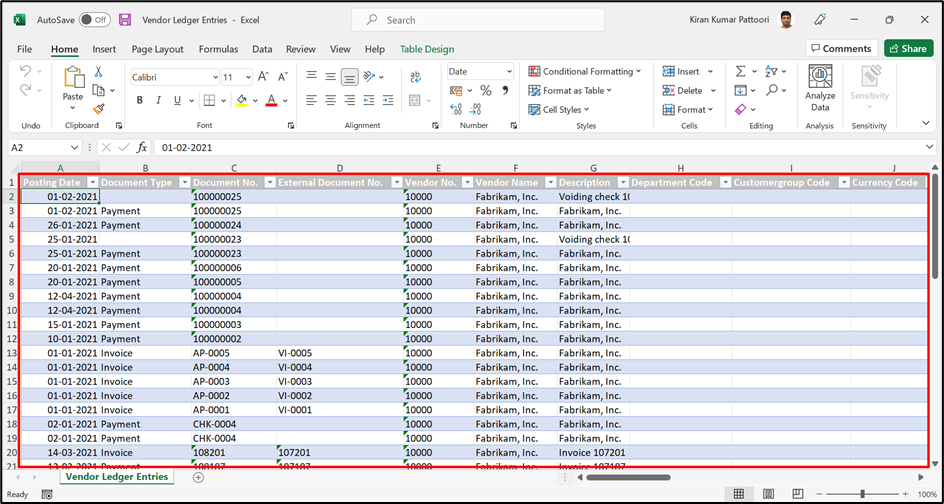Open the File tab

tap(25, 49)
